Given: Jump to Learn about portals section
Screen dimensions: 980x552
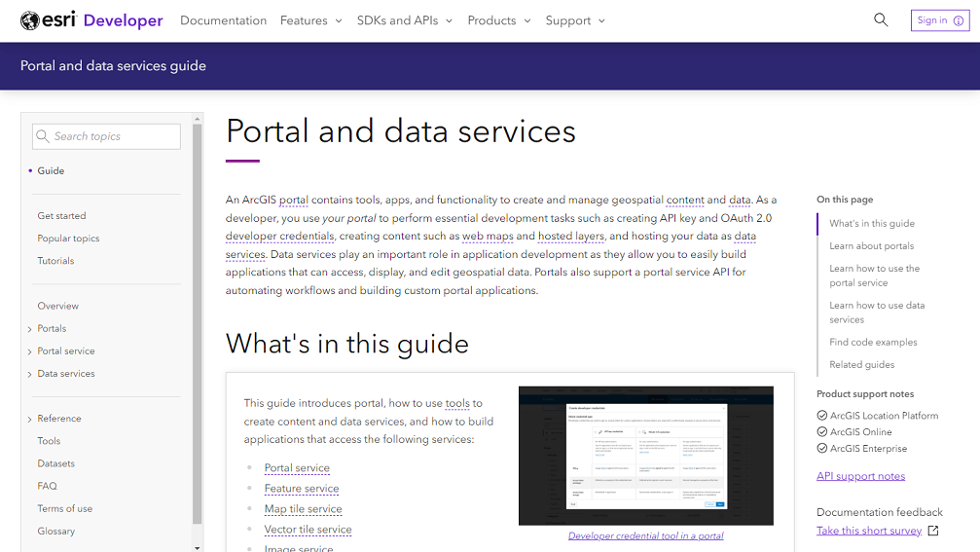Looking at the screenshot, I should (x=871, y=245).
